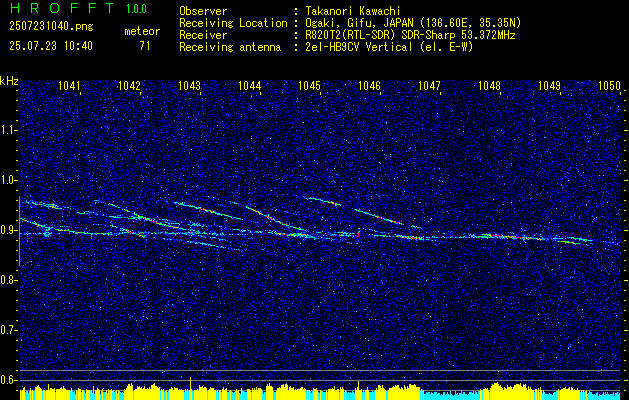Click frequency axis value 0.6
629x400 pixels.
coord(8,380)
